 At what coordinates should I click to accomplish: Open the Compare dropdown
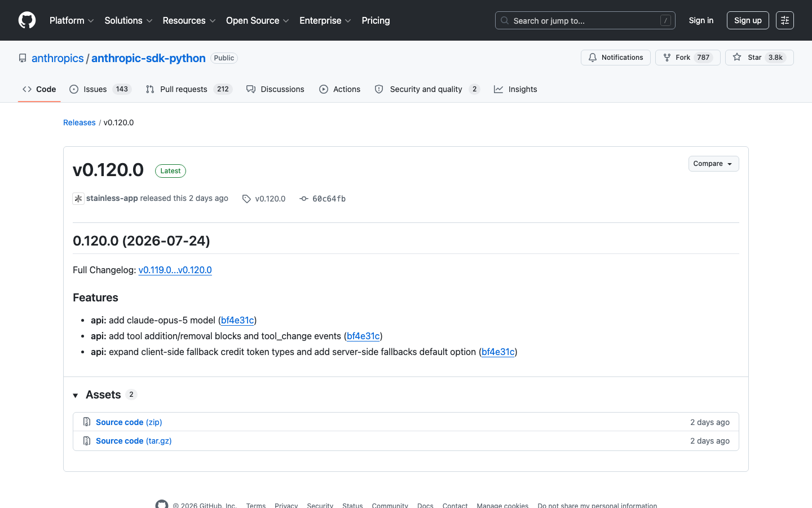(x=714, y=164)
